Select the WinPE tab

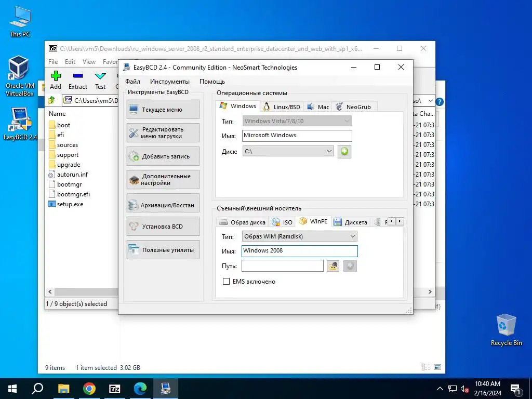coord(313,221)
